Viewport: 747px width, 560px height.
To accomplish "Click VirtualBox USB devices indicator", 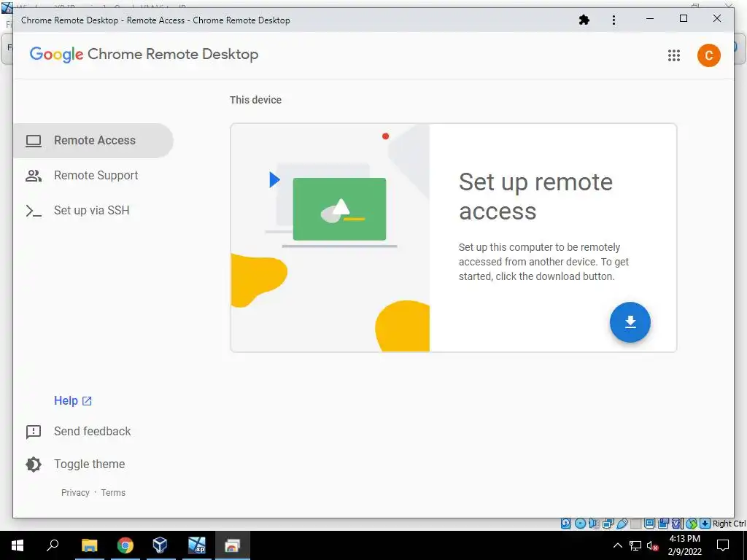I will pos(622,524).
